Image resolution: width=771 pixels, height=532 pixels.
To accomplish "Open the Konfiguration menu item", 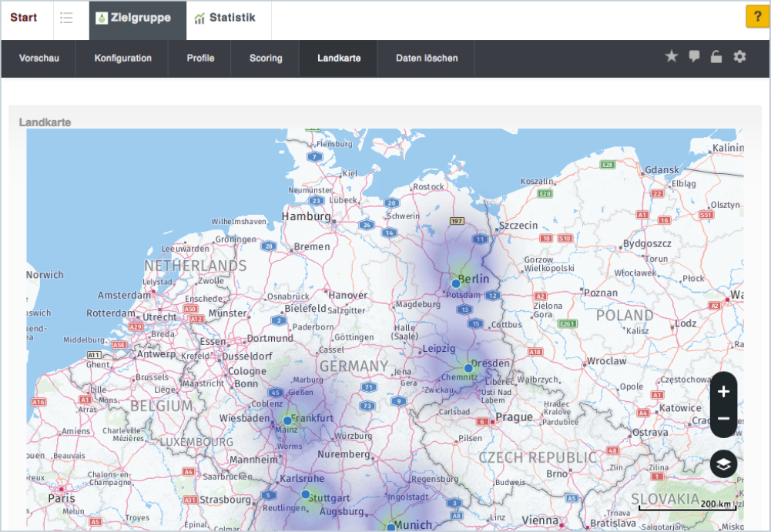I will [x=123, y=59].
